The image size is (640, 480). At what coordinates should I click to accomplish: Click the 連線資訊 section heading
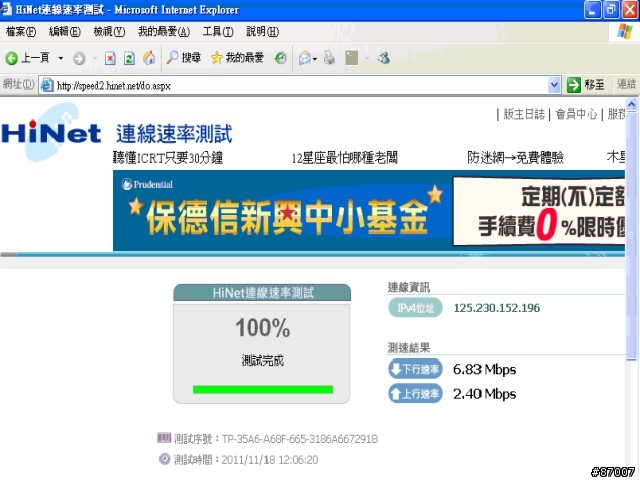coord(409,287)
